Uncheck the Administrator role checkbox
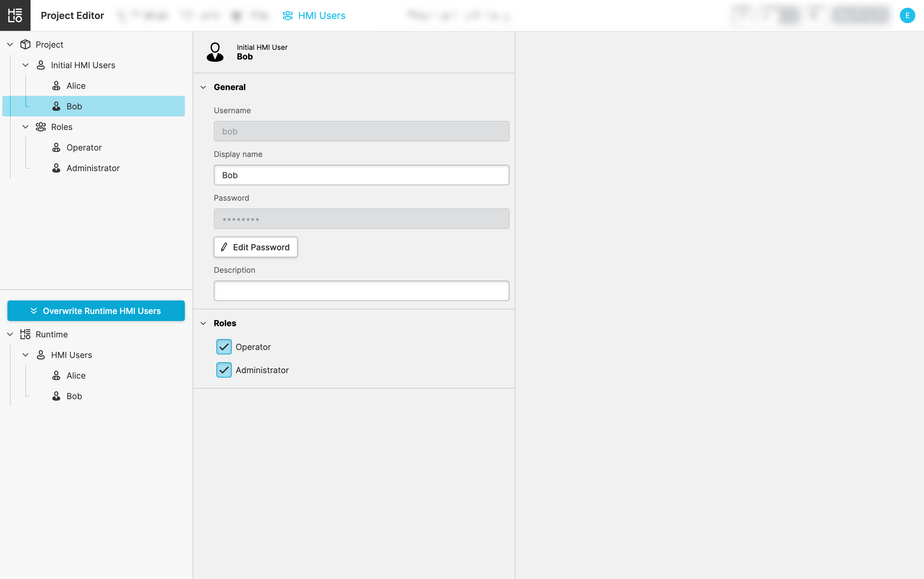The image size is (924, 579). coord(224,370)
